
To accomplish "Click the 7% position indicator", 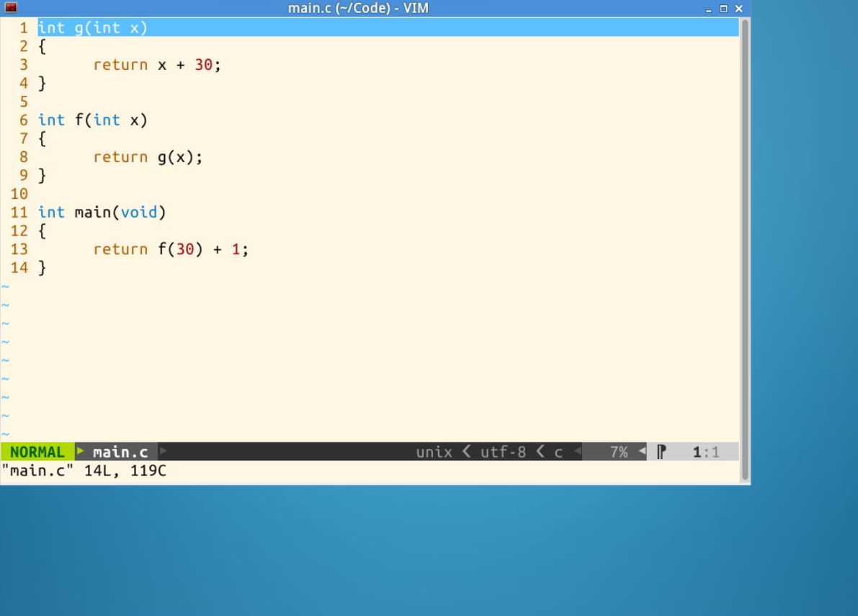I will (x=619, y=452).
